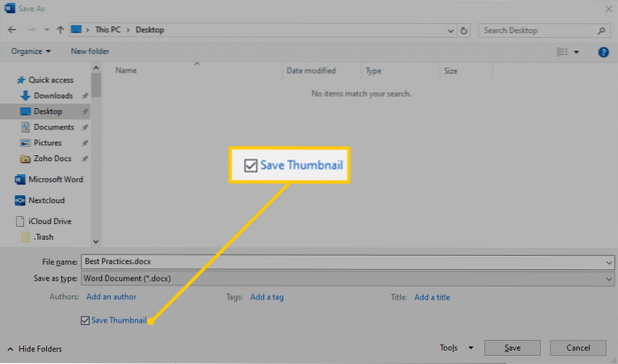The image size is (618, 364).
Task: Click the search magnifier icon
Action: (601, 31)
